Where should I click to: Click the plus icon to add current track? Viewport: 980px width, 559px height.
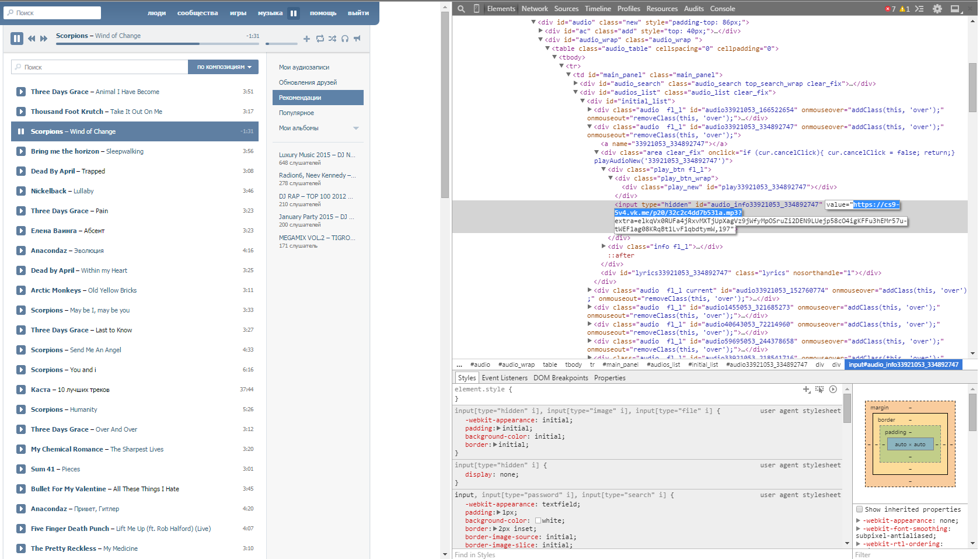(x=306, y=39)
